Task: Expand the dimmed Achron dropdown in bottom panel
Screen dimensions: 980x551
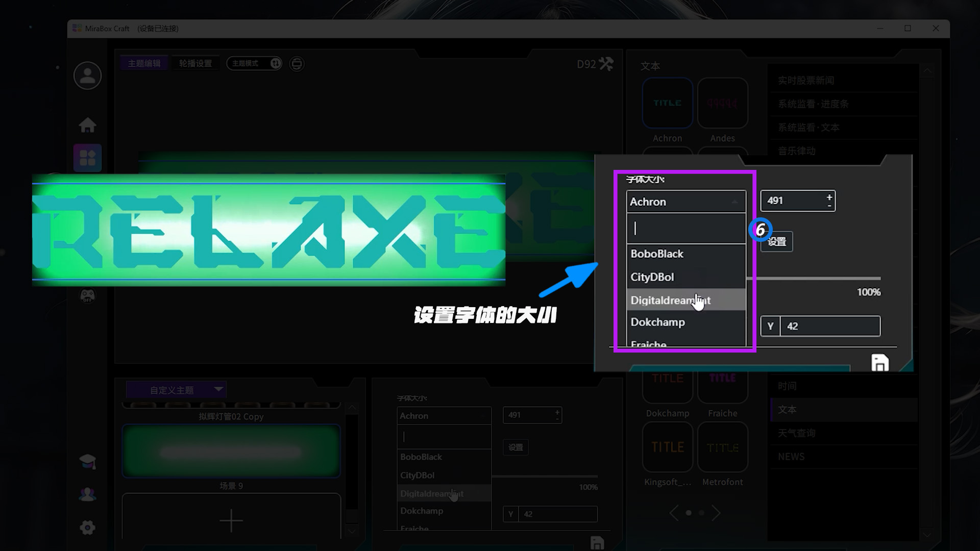Action: click(x=444, y=416)
